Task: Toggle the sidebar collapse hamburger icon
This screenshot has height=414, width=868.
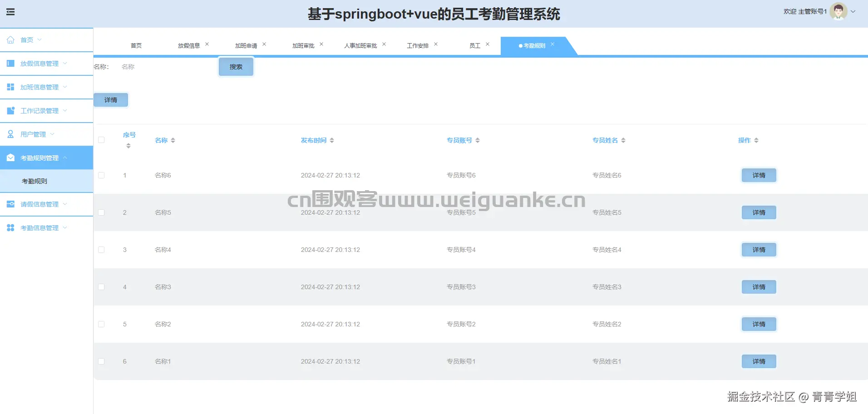Action: 10,12
